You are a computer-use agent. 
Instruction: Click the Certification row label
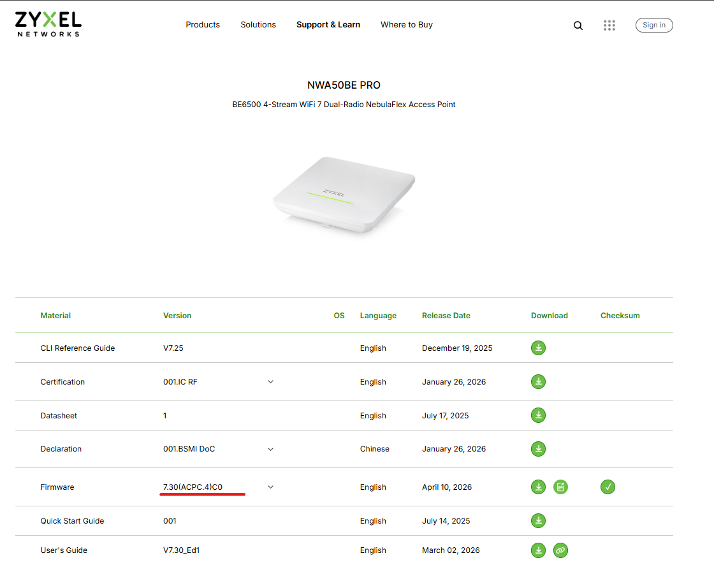[62, 381]
